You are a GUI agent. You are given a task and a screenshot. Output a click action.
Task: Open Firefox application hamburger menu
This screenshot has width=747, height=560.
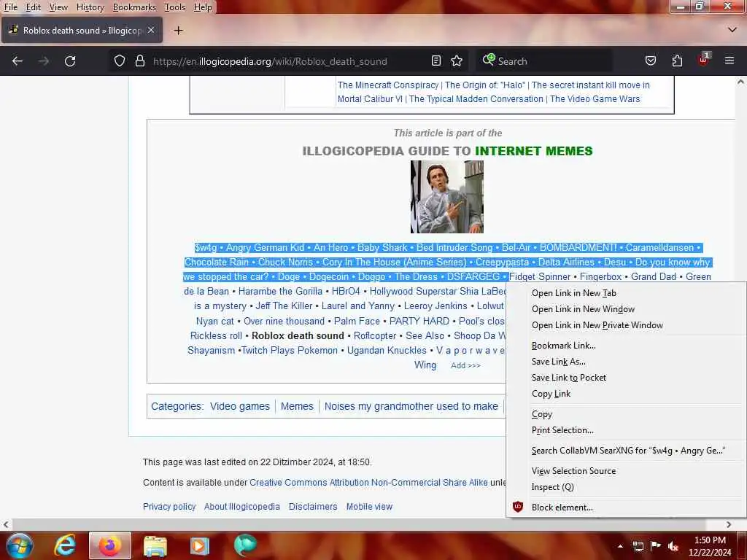729,61
